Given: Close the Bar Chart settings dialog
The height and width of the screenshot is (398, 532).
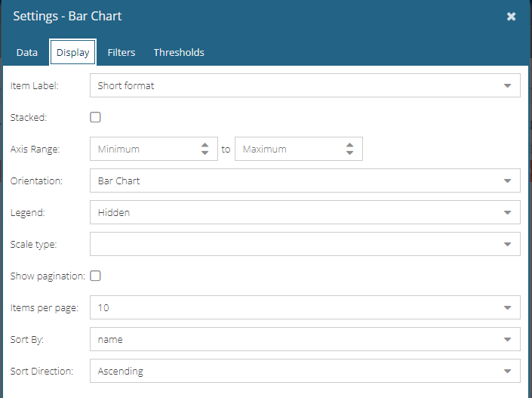Looking at the screenshot, I should pyautogui.click(x=511, y=17).
